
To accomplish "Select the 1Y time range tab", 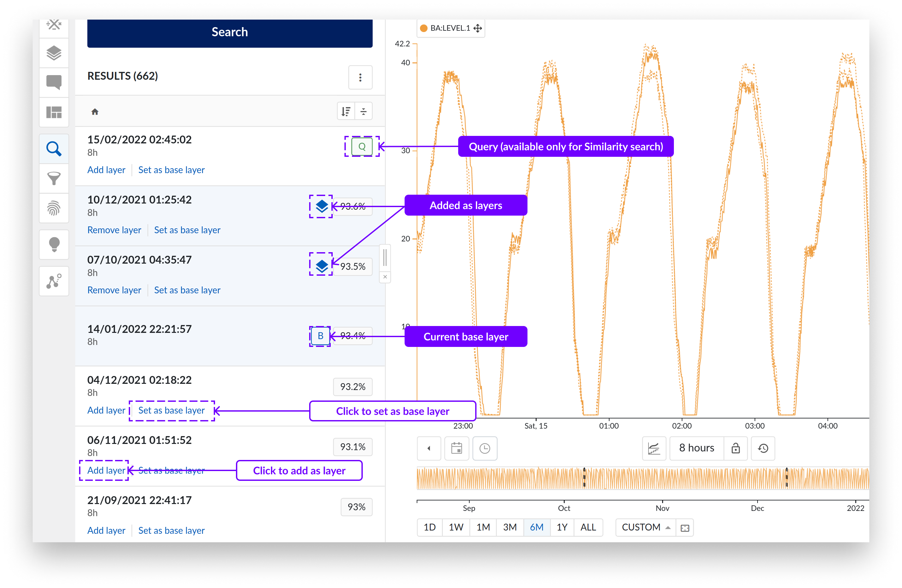I will tap(562, 527).
